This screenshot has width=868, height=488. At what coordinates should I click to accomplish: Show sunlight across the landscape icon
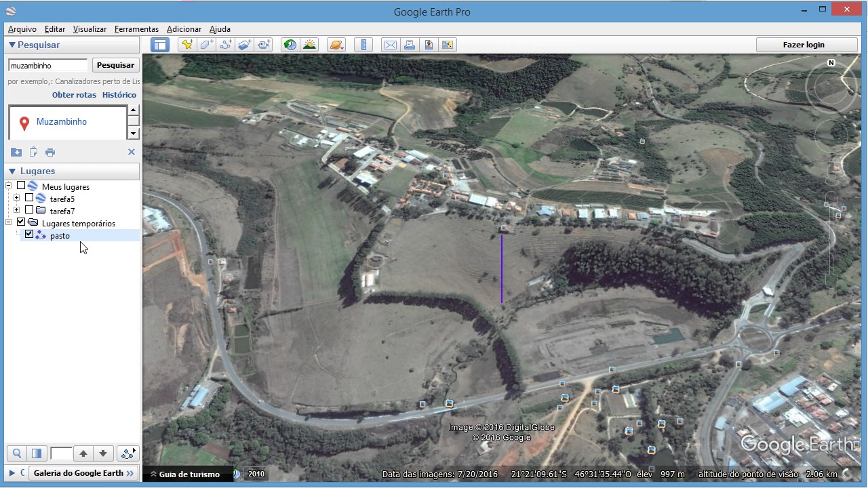coord(309,45)
